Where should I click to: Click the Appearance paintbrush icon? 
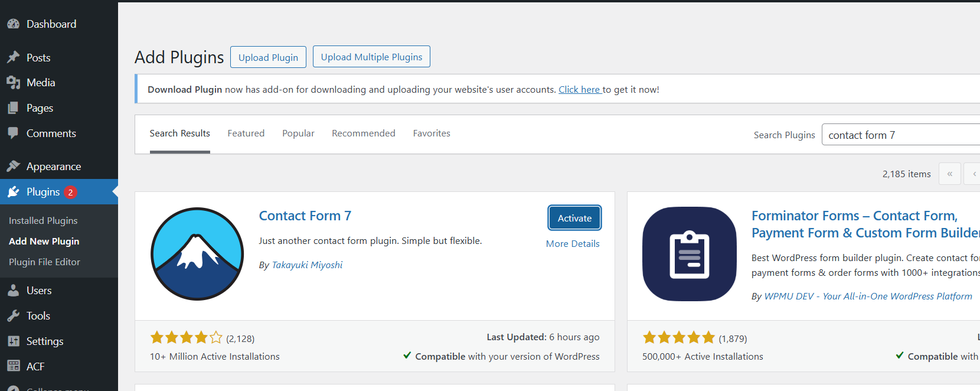pos(14,167)
